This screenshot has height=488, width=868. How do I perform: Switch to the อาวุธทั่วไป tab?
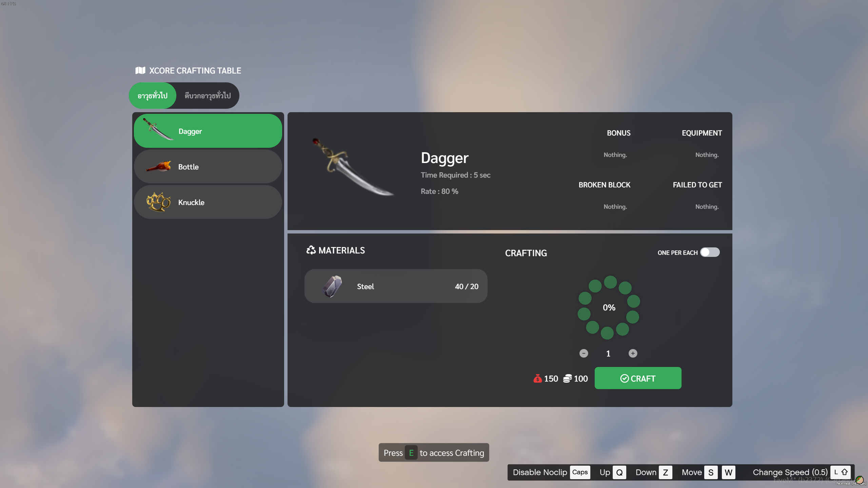coord(152,95)
